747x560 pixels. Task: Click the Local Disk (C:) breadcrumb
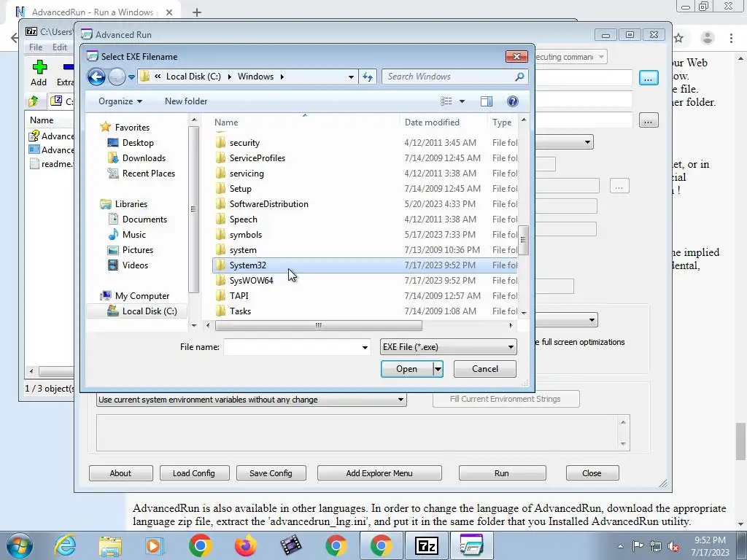193,76
